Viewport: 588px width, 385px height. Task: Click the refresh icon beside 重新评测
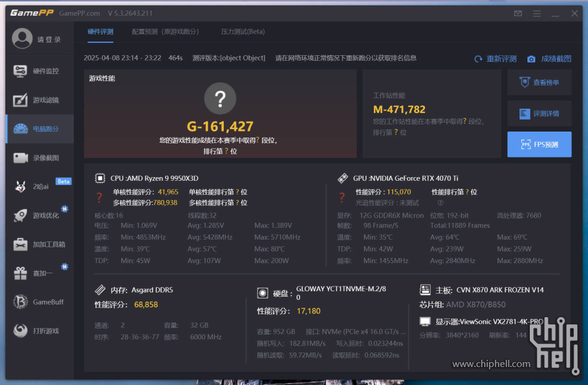(x=478, y=59)
